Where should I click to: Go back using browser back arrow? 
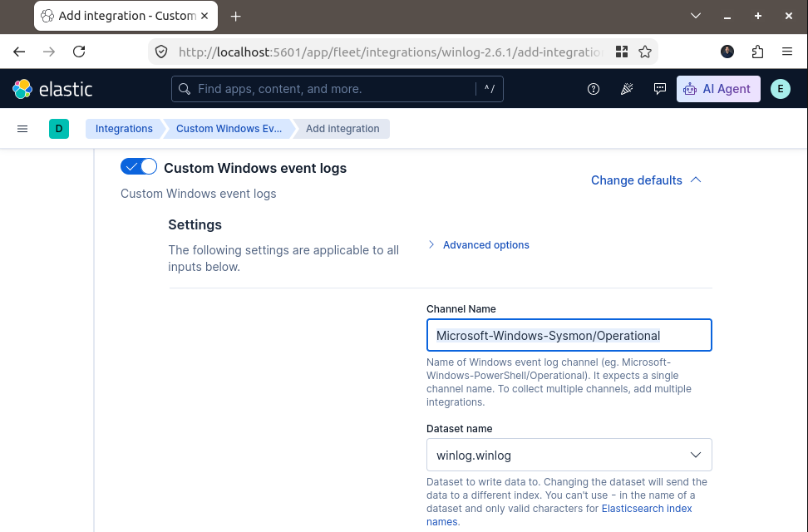tap(19, 52)
